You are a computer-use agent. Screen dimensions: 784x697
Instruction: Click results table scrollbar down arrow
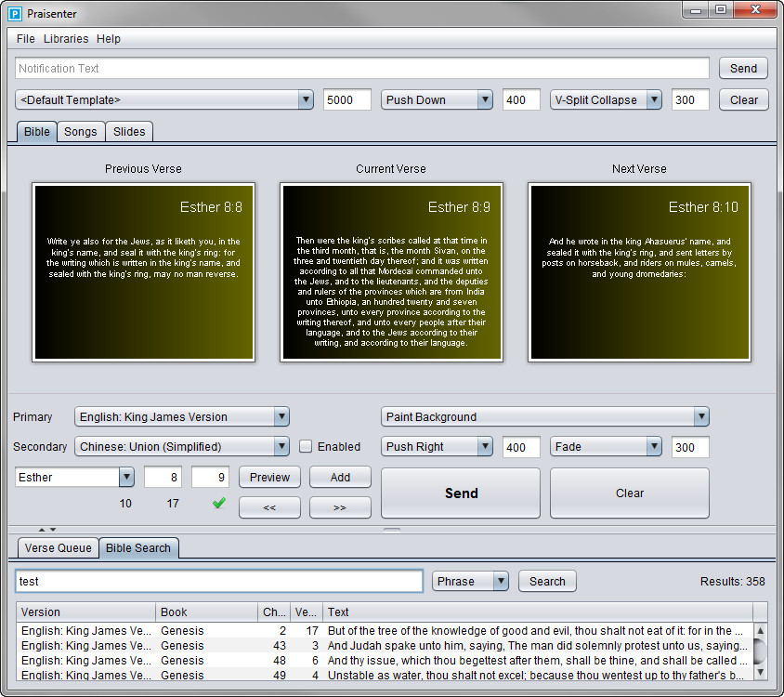click(x=760, y=672)
